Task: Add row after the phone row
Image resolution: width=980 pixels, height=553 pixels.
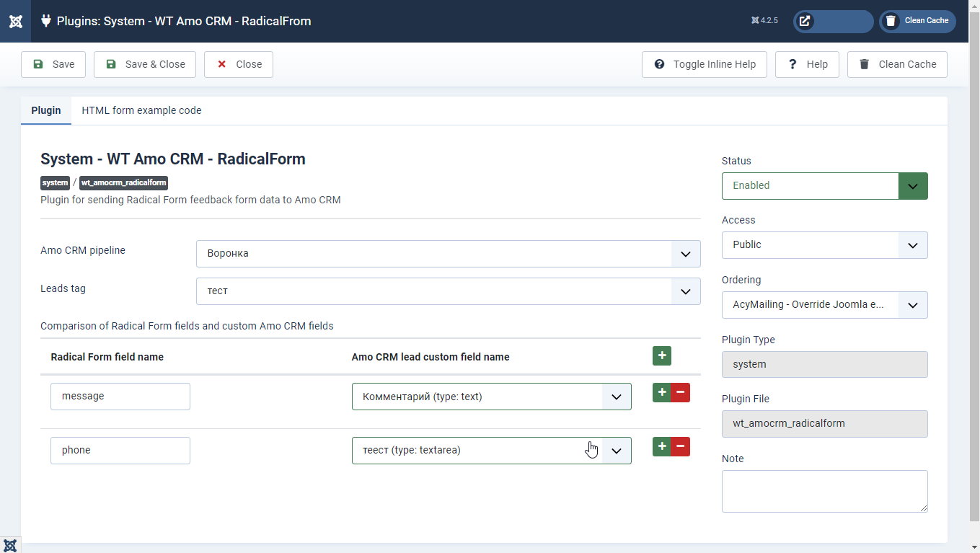Action: click(x=662, y=446)
